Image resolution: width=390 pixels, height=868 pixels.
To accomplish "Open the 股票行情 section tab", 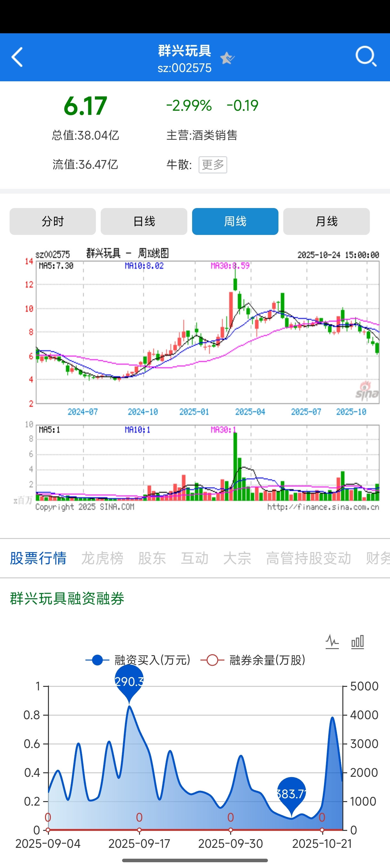I will 38,558.
